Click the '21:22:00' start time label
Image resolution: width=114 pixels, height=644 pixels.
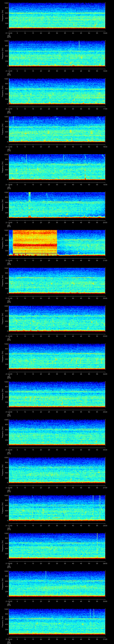9,336
